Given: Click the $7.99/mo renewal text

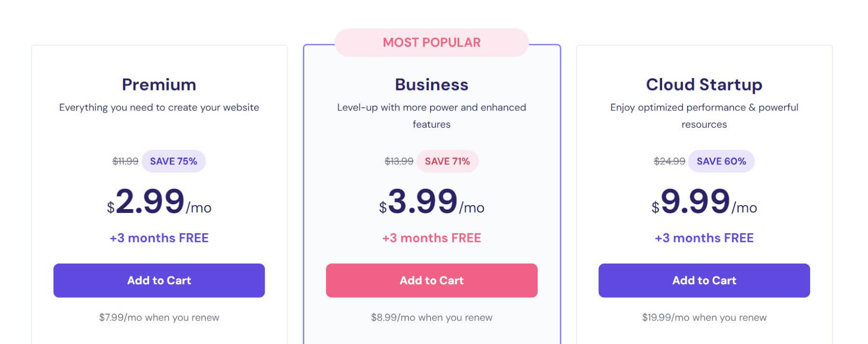Looking at the screenshot, I should tap(159, 318).
